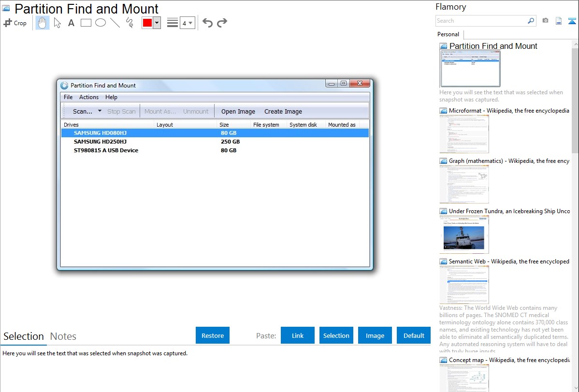Choose the arrow pointer tool

57,23
